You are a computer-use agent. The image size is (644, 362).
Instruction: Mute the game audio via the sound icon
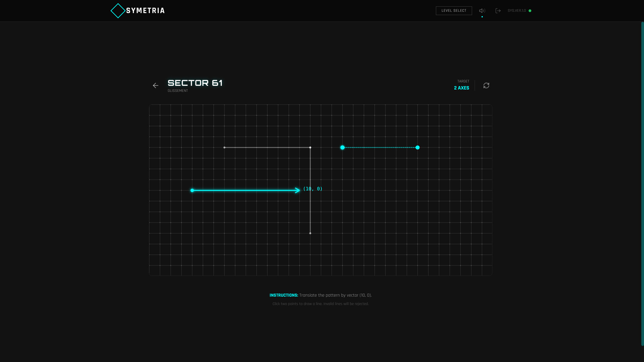482,10
